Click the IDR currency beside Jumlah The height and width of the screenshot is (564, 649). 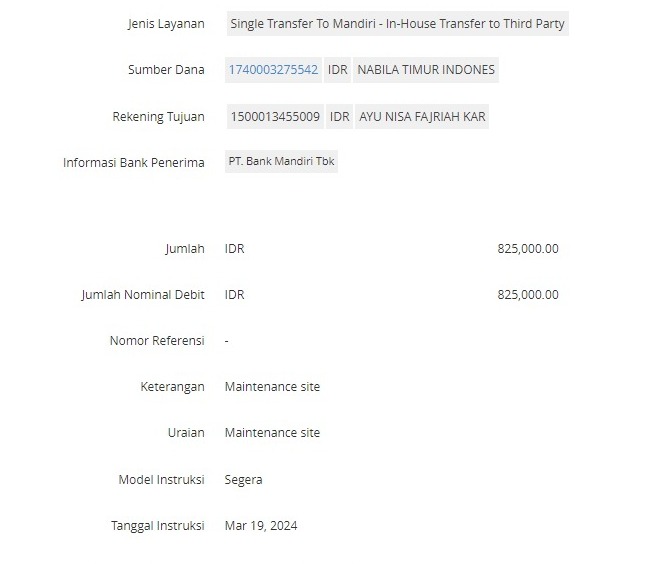coord(234,249)
